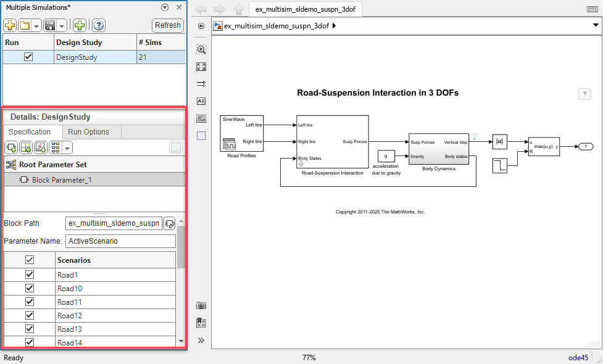
Task: Click the Hide/Show Explorer Bar arrow icon
Action: coord(201,26)
